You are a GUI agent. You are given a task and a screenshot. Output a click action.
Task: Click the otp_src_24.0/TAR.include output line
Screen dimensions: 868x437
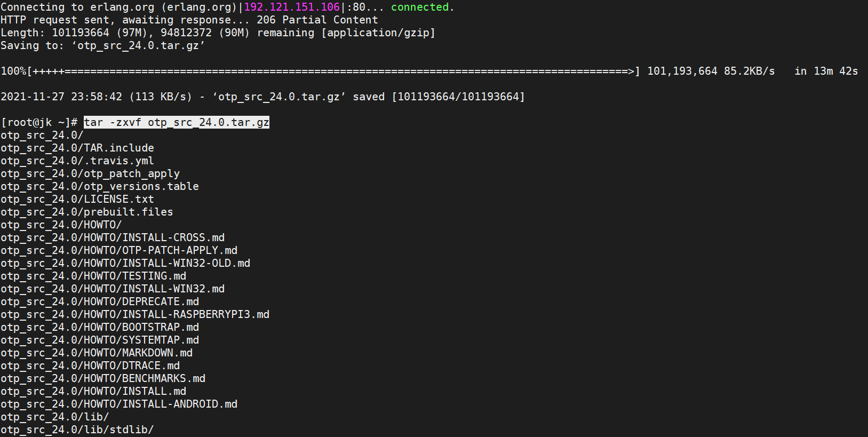pos(77,148)
